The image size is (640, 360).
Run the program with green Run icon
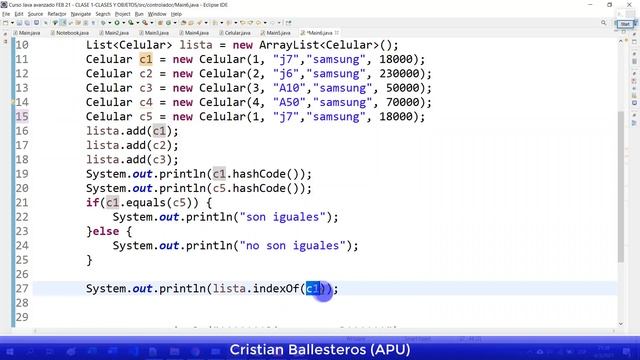117,23
